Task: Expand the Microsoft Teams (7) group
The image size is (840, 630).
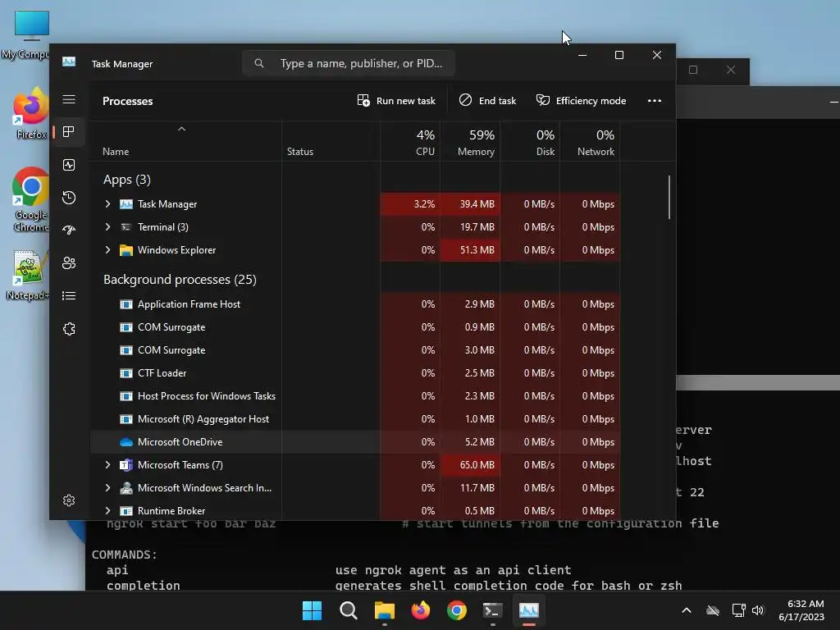Action: click(x=107, y=465)
